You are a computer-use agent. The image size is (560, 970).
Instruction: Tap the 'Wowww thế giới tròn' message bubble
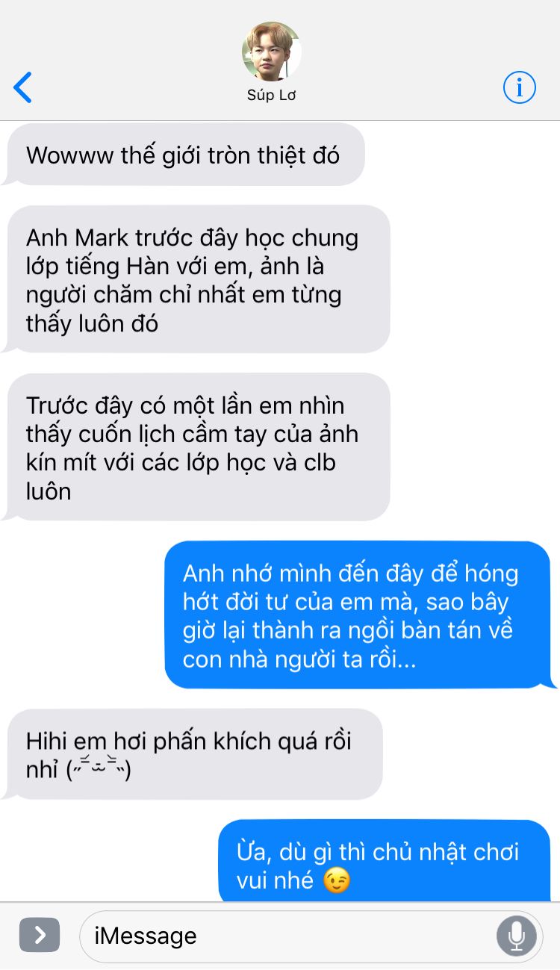[183, 155]
